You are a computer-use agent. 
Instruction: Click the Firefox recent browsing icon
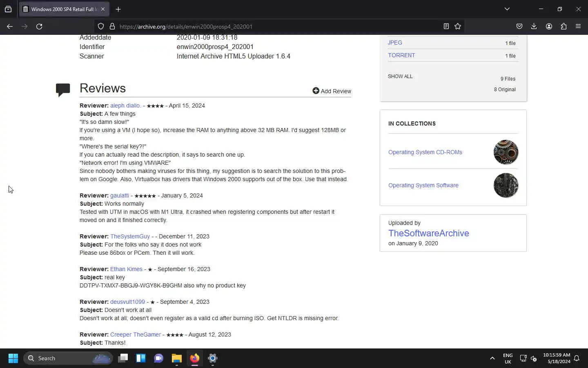[8, 9]
